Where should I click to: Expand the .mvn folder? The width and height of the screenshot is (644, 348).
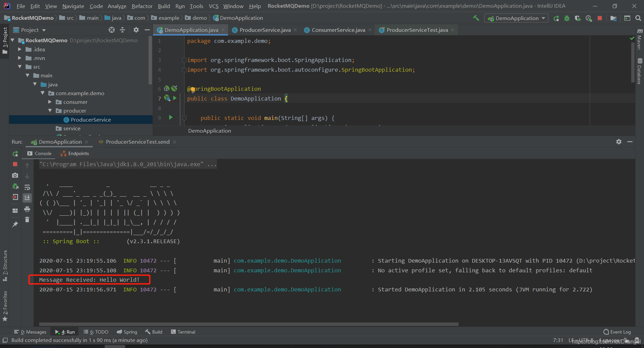click(20, 58)
